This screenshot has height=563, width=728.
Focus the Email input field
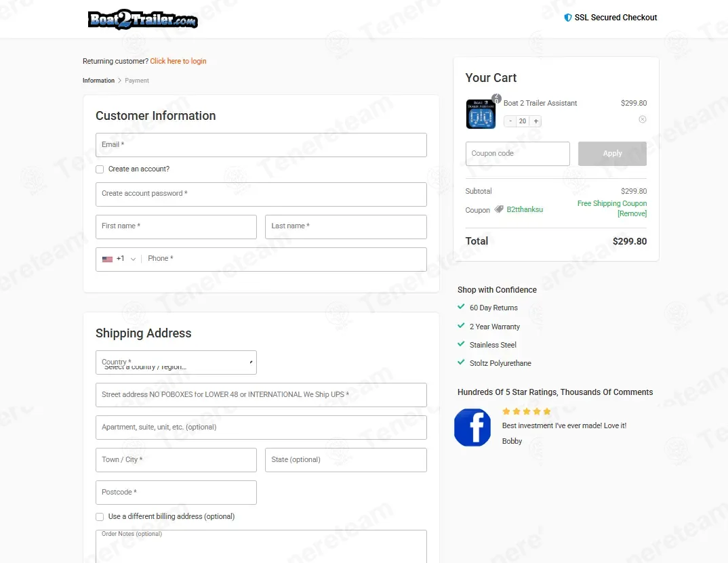pos(261,145)
